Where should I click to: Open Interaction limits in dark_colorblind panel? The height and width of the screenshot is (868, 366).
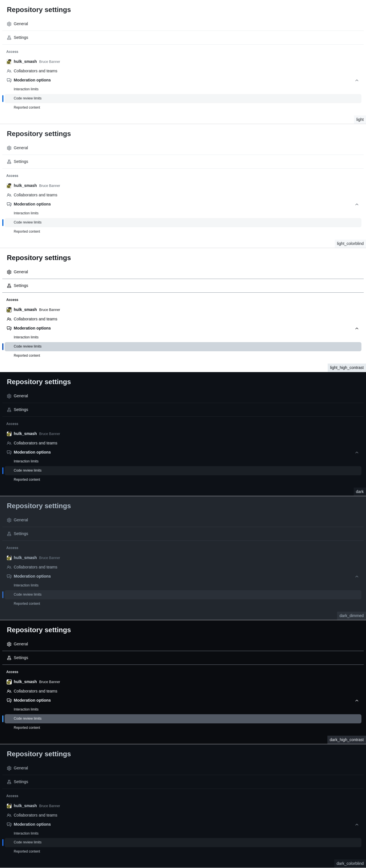pos(183,833)
